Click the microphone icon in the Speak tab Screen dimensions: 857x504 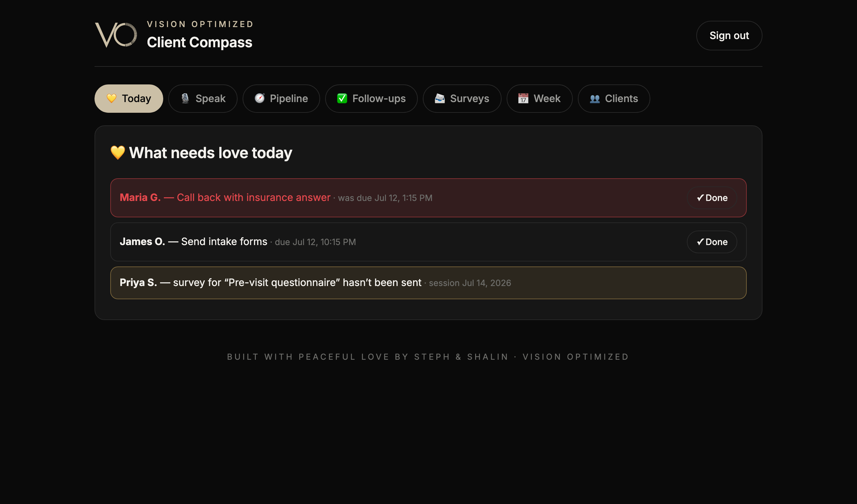tap(185, 99)
